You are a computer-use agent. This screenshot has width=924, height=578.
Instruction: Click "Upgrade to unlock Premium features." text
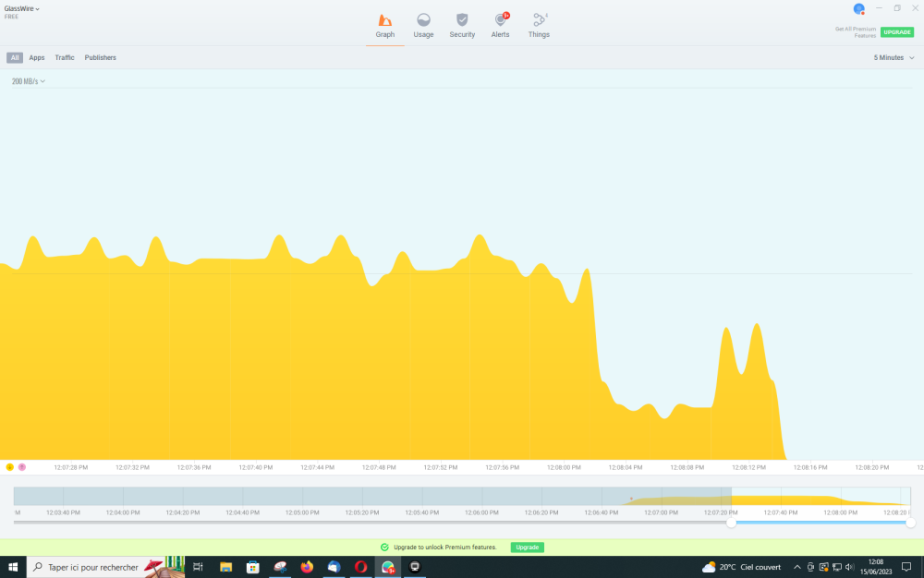pos(445,548)
